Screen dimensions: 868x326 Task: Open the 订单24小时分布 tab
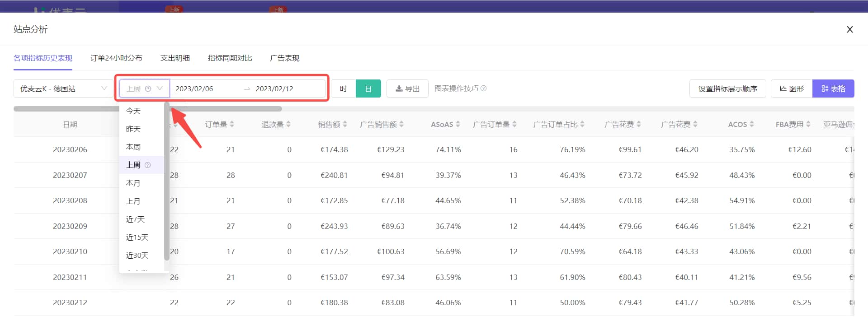[x=116, y=58]
